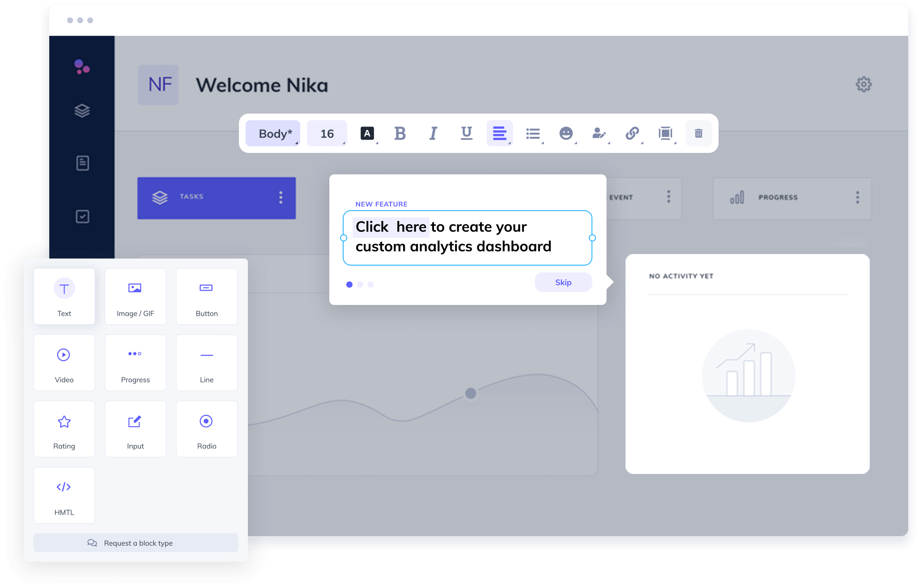
Task: Delete the block with the trash icon
Action: pyautogui.click(x=698, y=133)
